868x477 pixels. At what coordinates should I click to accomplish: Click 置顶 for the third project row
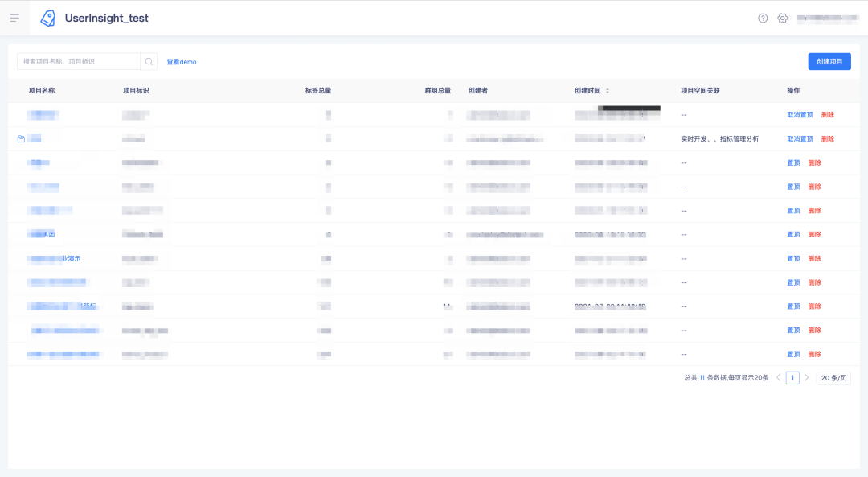click(793, 162)
